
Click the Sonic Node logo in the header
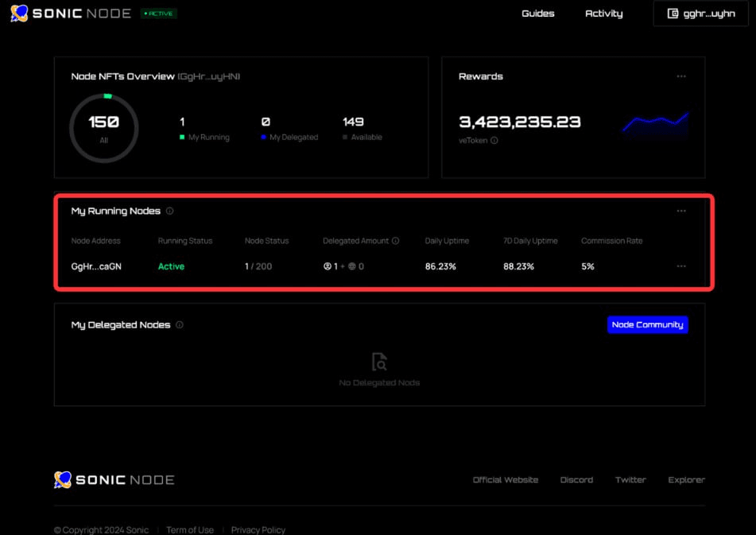pyautogui.click(x=71, y=14)
